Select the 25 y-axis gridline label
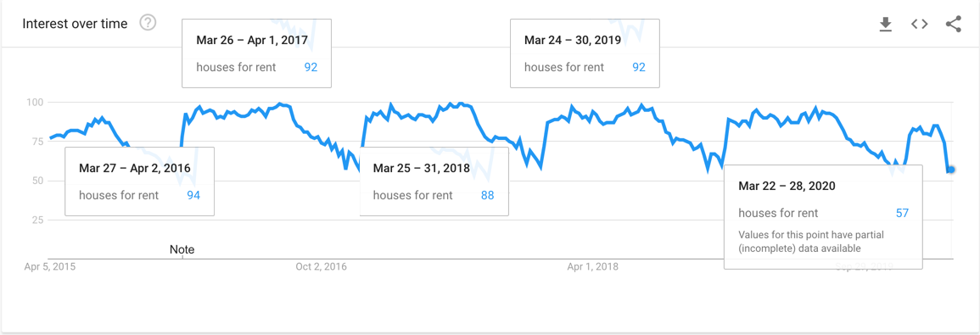Viewport: 980px width, 335px height. point(38,220)
